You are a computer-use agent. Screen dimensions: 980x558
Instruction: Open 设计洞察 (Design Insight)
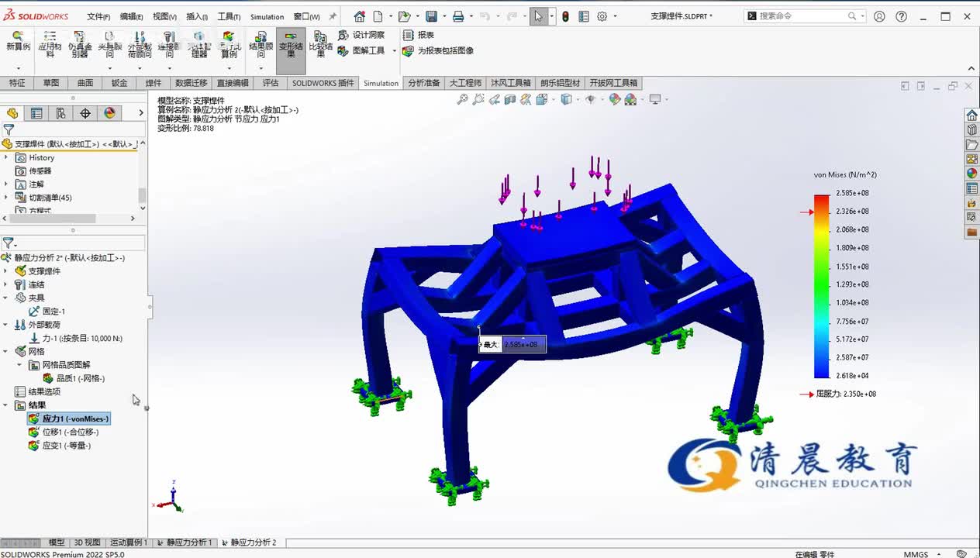click(361, 35)
